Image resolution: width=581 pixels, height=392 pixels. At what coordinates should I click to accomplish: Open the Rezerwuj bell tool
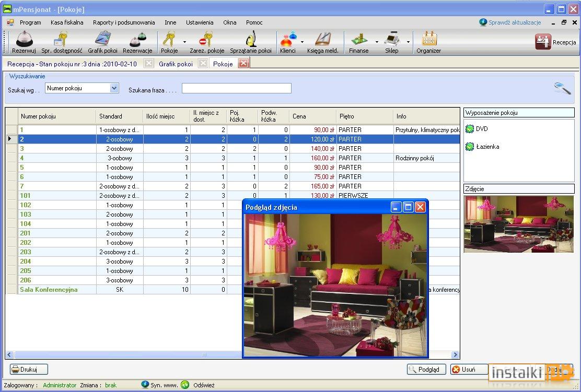coord(24,43)
